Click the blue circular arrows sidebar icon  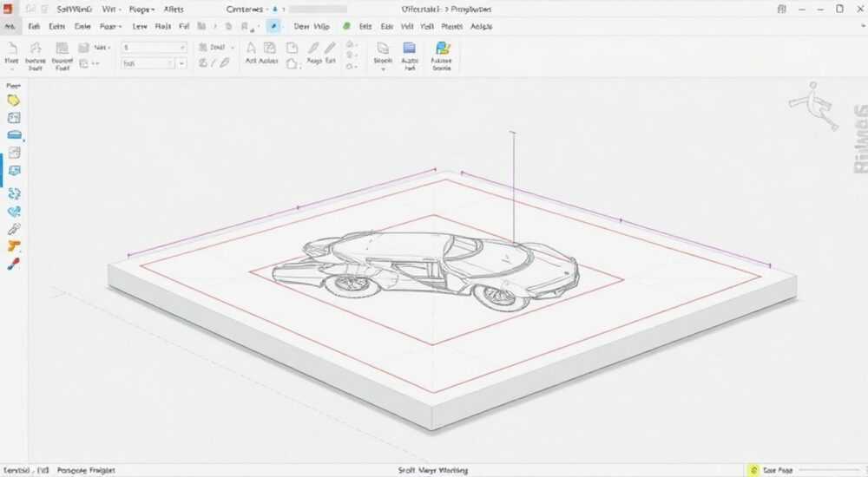point(14,193)
